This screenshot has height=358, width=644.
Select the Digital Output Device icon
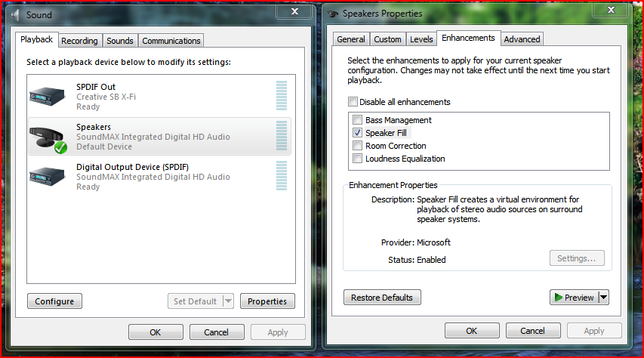[48, 177]
